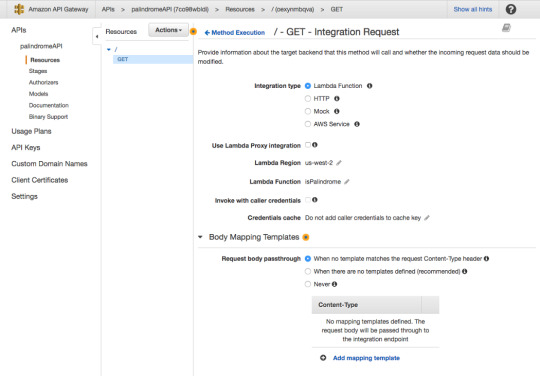Viewport: 540px width, 376px height.
Task: Collapse the left navigation panel arrow
Action: point(97,36)
